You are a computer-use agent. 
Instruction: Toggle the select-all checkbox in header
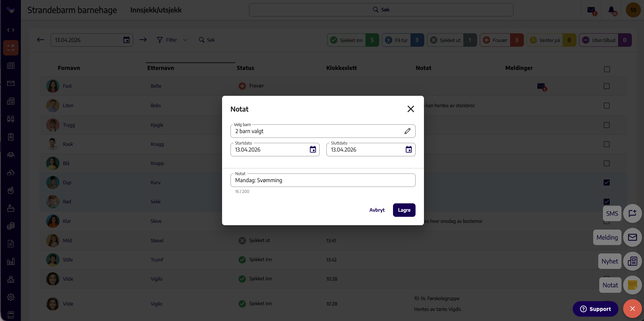pyautogui.click(x=607, y=69)
